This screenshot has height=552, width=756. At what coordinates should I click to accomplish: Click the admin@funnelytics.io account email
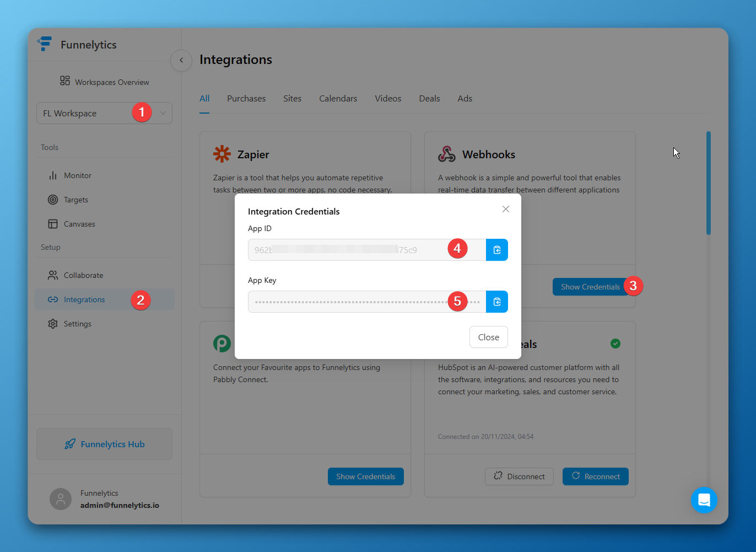tap(120, 505)
